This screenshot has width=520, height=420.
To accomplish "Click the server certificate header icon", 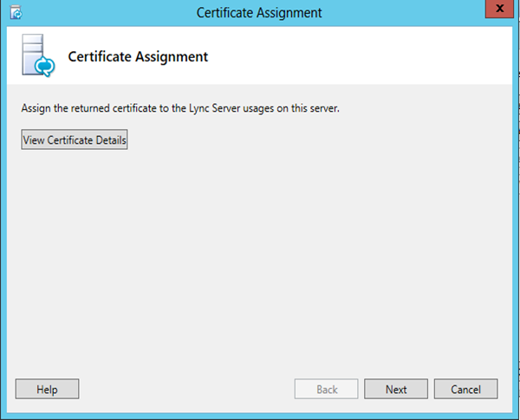I will coord(38,55).
